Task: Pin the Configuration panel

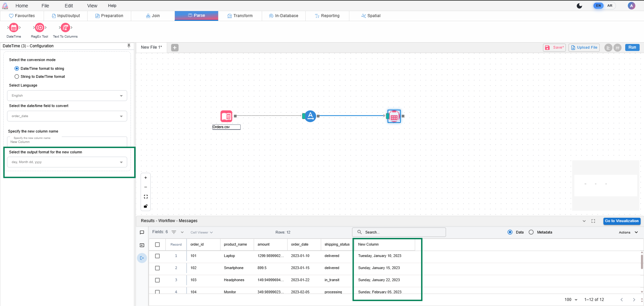Action: (129, 46)
